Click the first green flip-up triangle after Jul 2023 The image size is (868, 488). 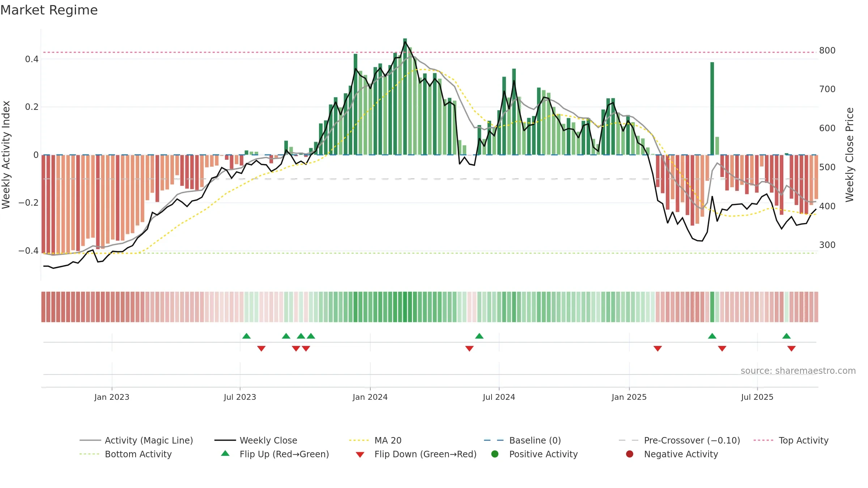point(247,336)
